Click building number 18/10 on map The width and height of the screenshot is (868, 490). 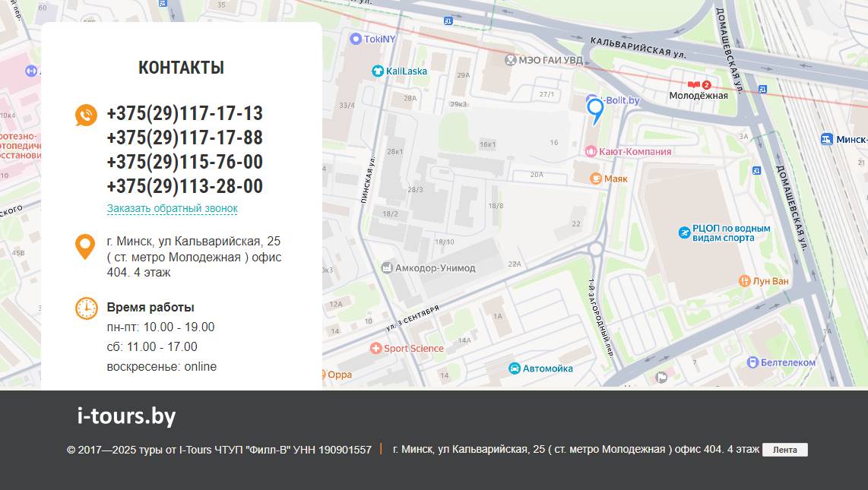click(x=445, y=242)
